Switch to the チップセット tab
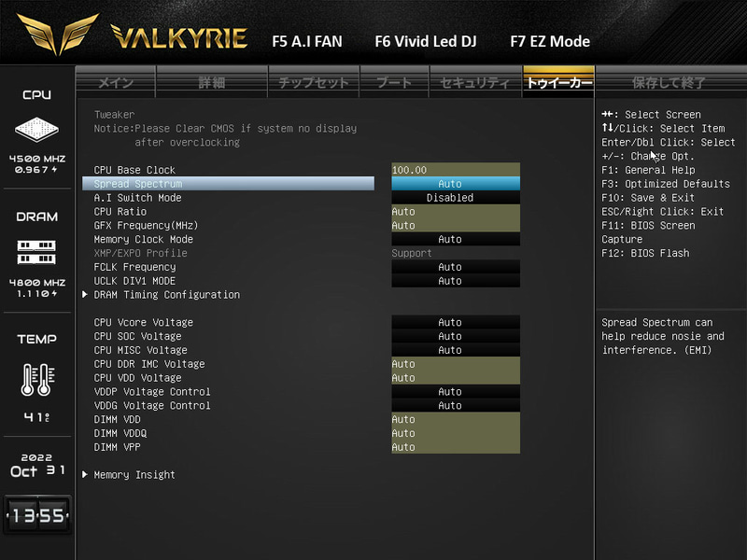The width and height of the screenshot is (747, 560). coord(314,82)
